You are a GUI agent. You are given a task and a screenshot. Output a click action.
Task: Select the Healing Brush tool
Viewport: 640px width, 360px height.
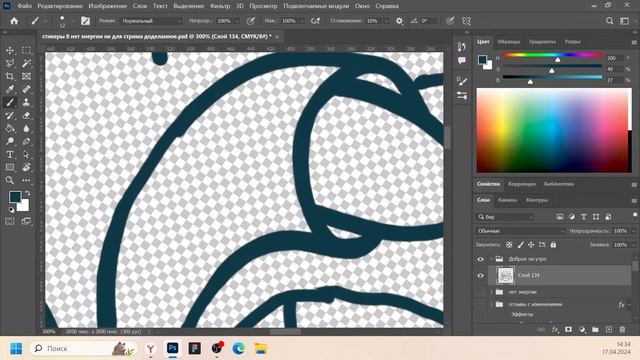pyautogui.click(x=26, y=89)
